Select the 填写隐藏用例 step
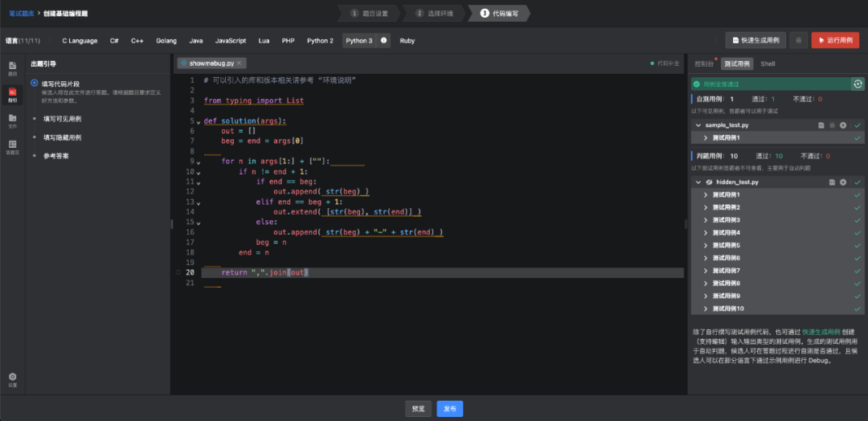Image resolution: width=868 pixels, height=421 pixels. 63,137
